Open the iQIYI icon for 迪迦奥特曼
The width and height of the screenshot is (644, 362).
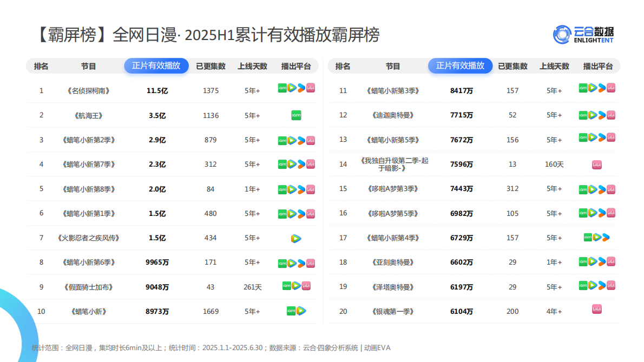point(583,115)
